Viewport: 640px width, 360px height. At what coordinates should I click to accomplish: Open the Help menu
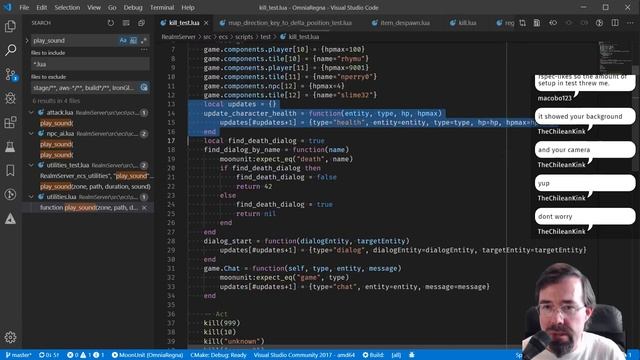(188, 7)
